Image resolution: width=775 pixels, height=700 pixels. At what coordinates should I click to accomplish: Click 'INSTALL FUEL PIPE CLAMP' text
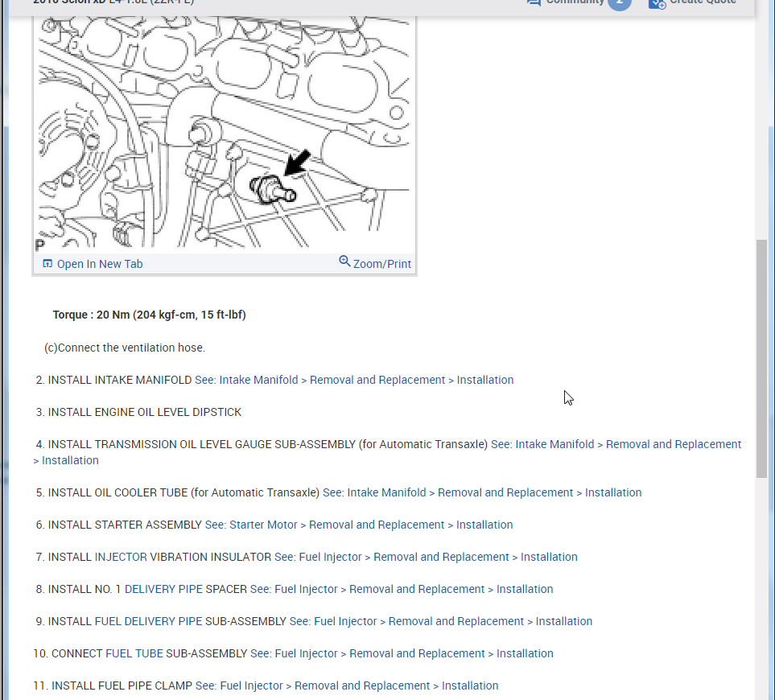tap(122, 686)
